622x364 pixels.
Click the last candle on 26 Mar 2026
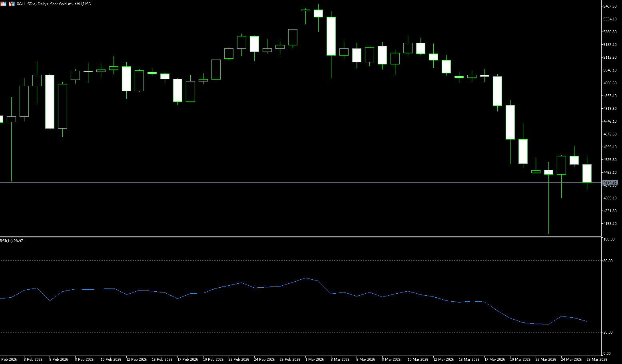[587, 173]
